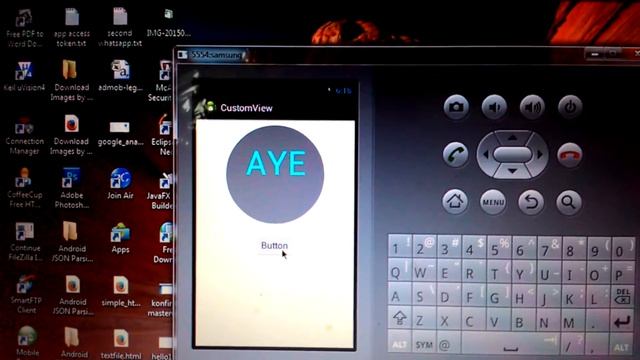Click the red end call button
This screenshot has width=640, height=360.
[x=569, y=155]
